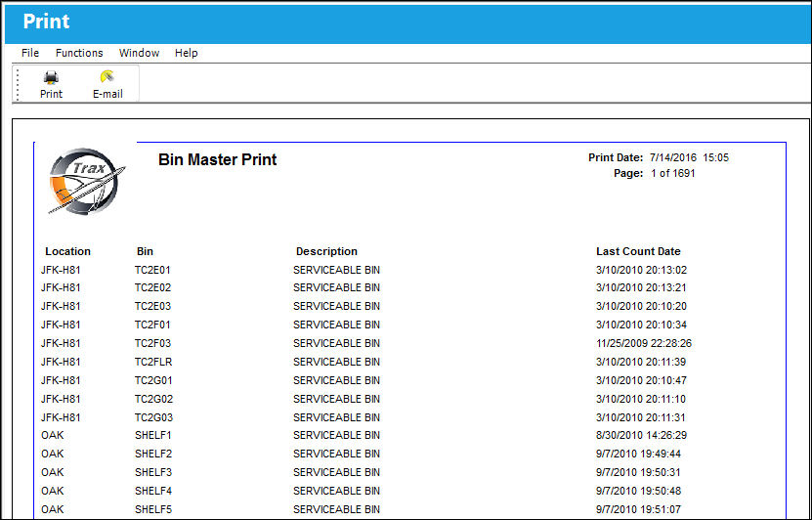
Task: Open the Functions menu
Action: [79, 53]
